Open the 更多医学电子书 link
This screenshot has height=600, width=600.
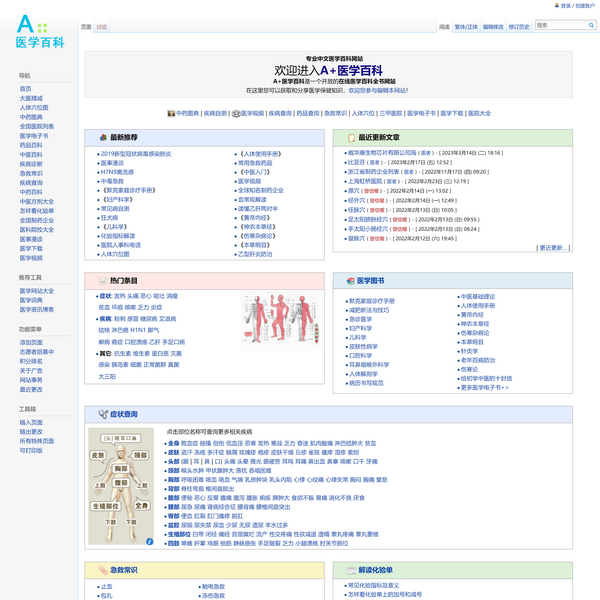[483, 387]
